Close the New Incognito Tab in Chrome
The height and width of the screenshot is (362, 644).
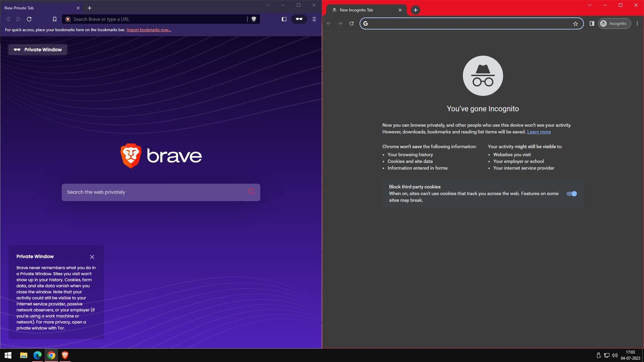tap(400, 10)
